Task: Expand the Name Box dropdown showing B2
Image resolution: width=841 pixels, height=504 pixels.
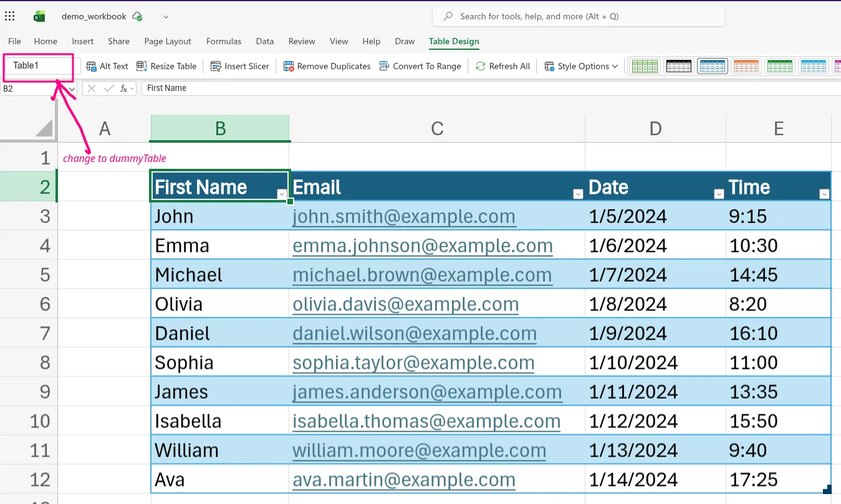Action: coord(73,88)
